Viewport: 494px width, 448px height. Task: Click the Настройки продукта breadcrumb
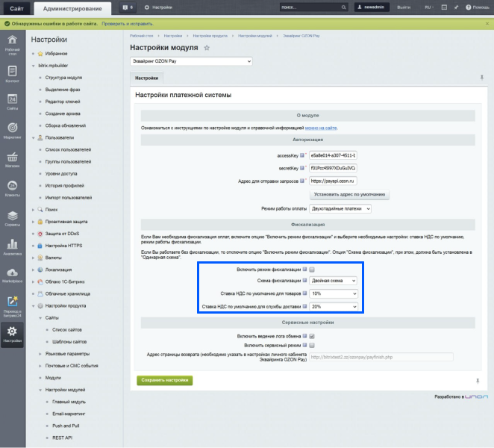click(210, 36)
